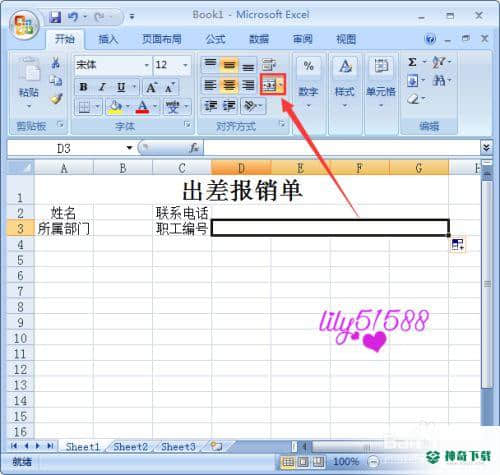Select the Format Painter brush icon

(x=56, y=99)
